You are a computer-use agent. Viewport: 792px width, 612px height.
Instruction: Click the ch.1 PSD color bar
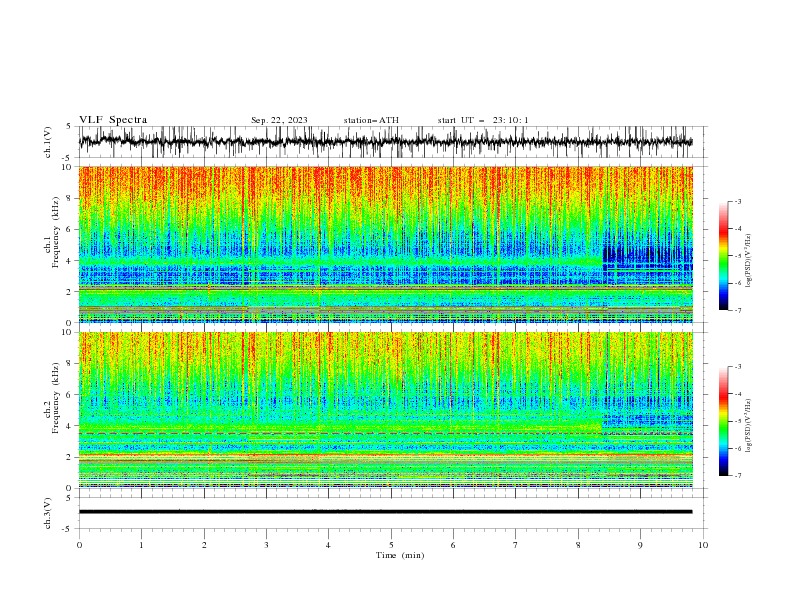[723, 255]
